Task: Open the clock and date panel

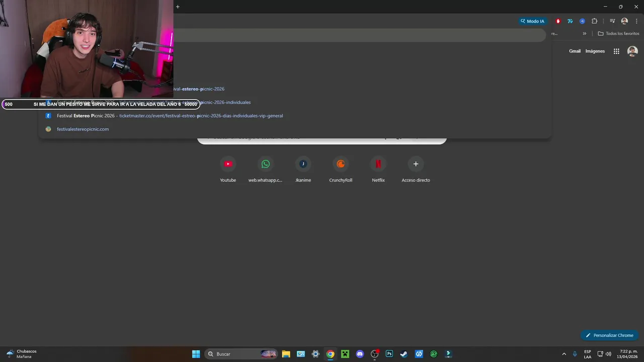Action: tap(628, 354)
